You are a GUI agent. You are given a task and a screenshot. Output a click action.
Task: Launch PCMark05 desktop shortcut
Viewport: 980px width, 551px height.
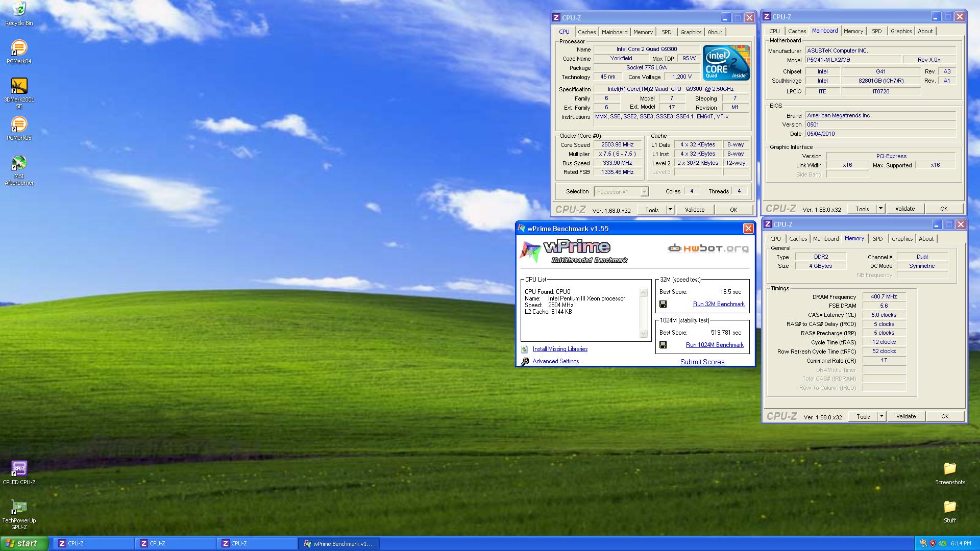coord(19,128)
